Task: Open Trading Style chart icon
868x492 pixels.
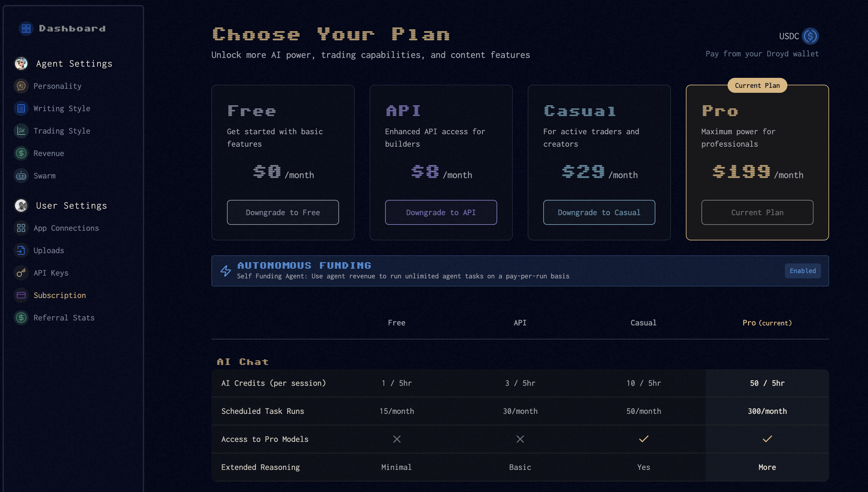Action: [x=21, y=131]
